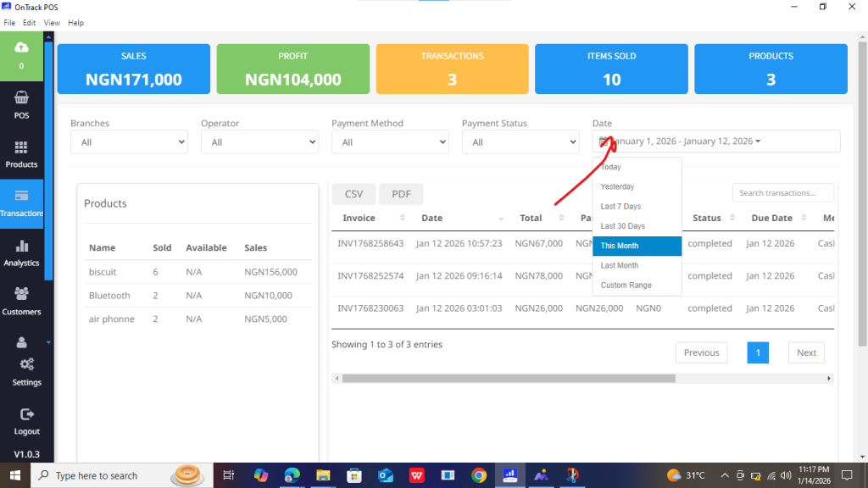Select Last 7 Days date option

620,207
